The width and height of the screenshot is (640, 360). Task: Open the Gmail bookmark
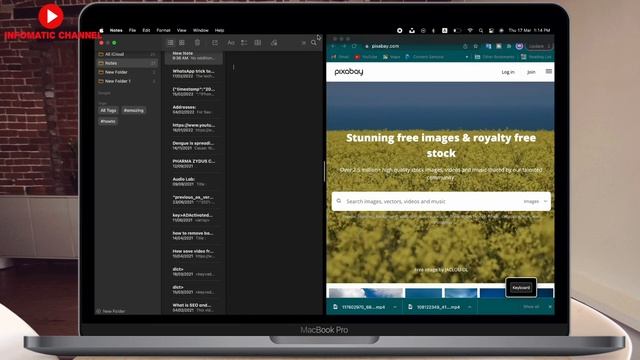pyautogui.click(x=340, y=57)
